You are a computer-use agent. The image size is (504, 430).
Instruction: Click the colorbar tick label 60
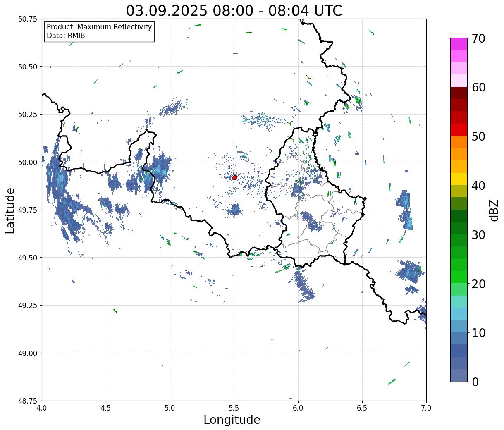478,87
